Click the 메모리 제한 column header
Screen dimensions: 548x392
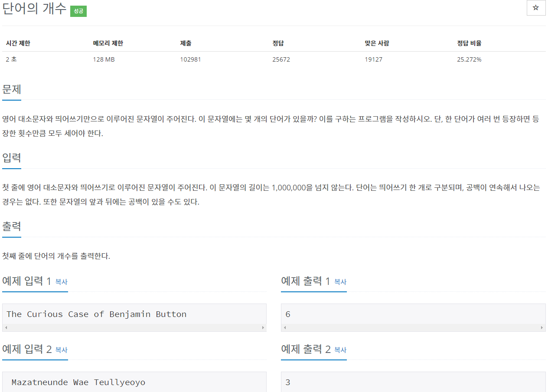[x=108, y=43]
